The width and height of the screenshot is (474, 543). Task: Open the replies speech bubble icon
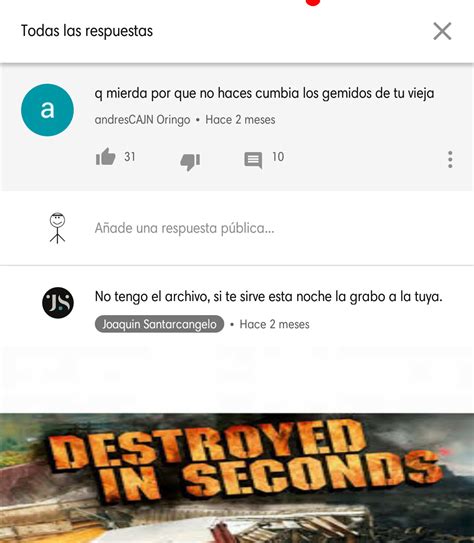pyautogui.click(x=253, y=160)
